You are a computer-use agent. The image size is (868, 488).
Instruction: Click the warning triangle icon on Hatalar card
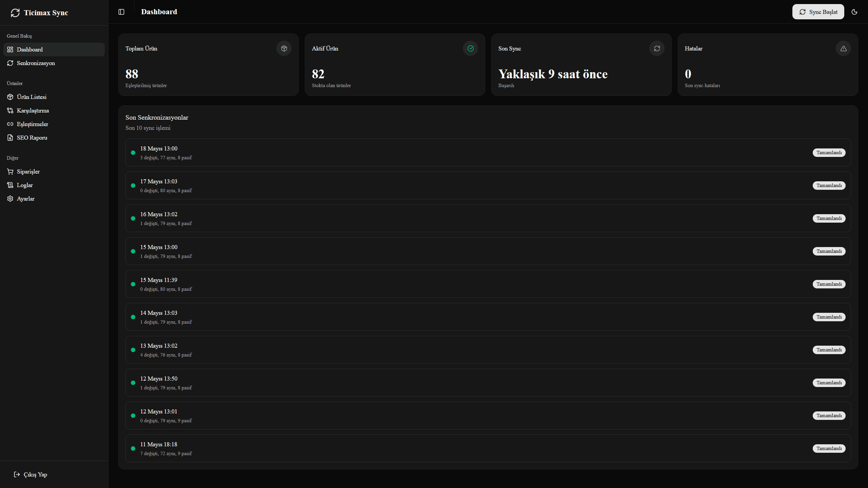[x=844, y=48]
